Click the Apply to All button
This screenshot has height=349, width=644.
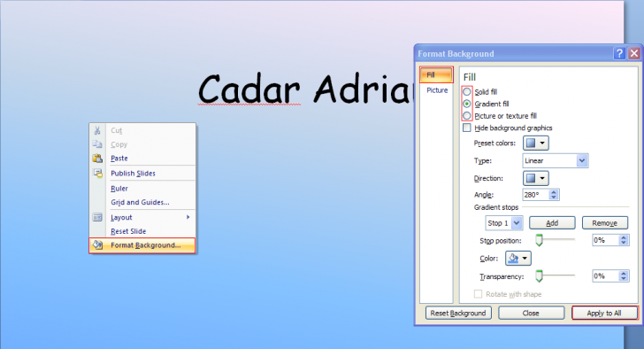604,313
